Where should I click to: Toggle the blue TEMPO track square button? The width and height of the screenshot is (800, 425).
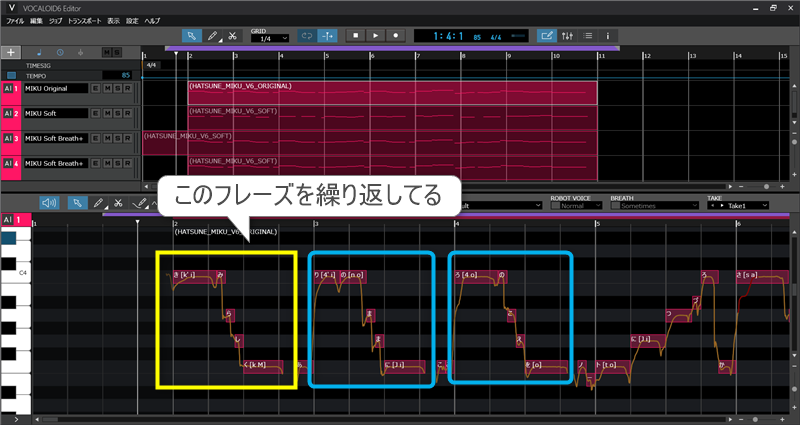coord(11,76)
